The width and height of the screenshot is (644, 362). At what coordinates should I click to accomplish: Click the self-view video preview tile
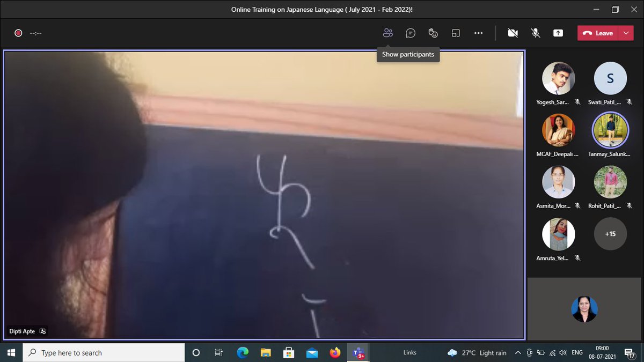click(x=584, y=308)
